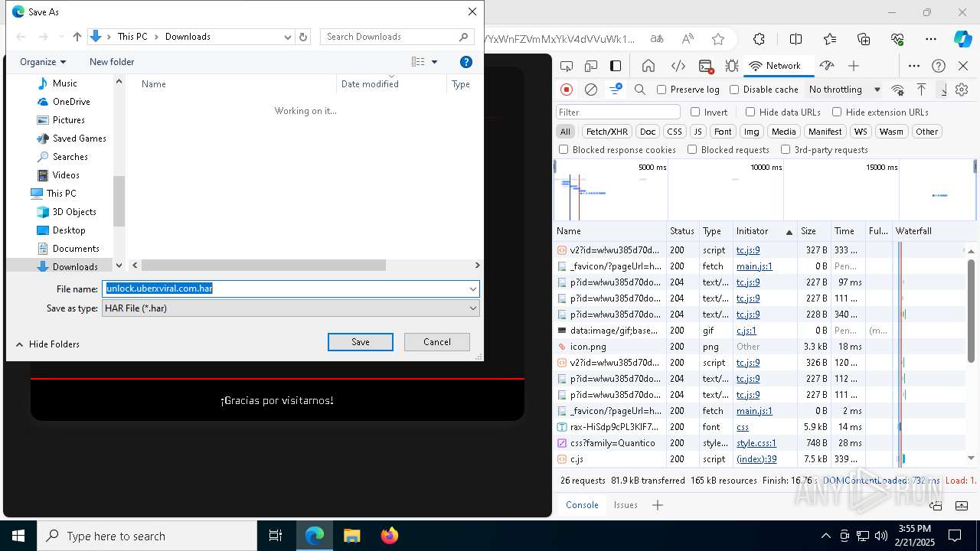
Task: Select the Fetch/XHR filter
Action: [x=607, y=132]
